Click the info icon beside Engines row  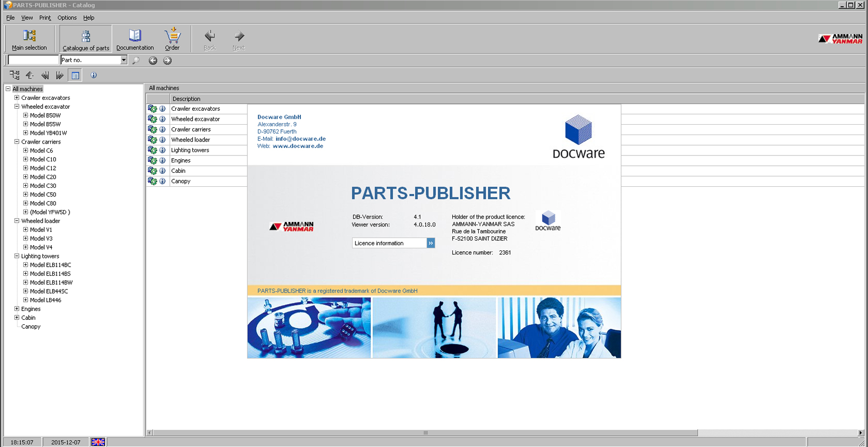[162, 160]
